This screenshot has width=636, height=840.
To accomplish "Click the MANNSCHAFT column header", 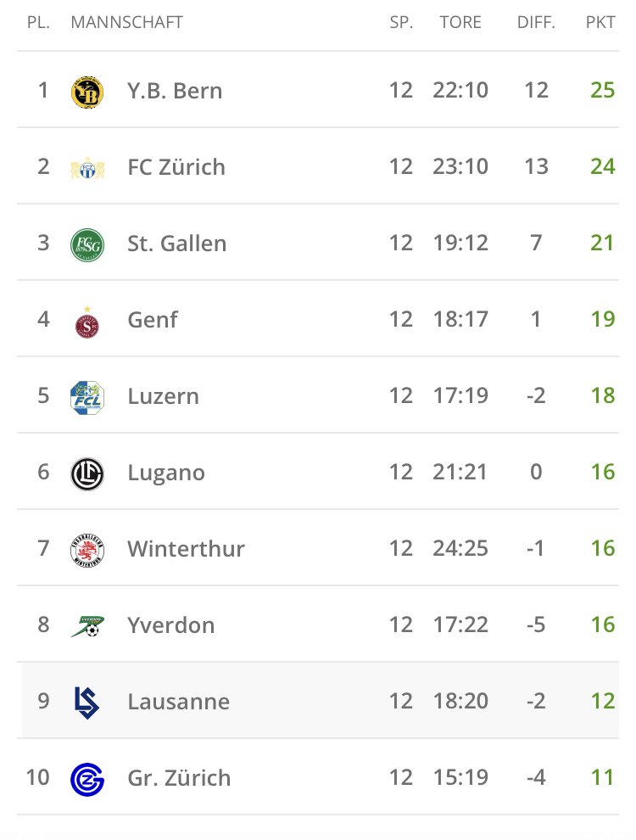I will [x=126, y=23].
